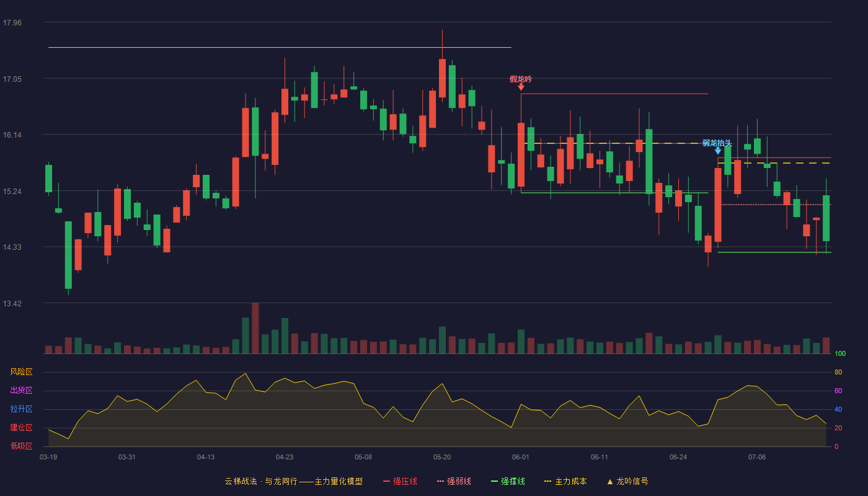
Task: Toggle the 龙吟信号 legend entry
Action: [627, 481]
